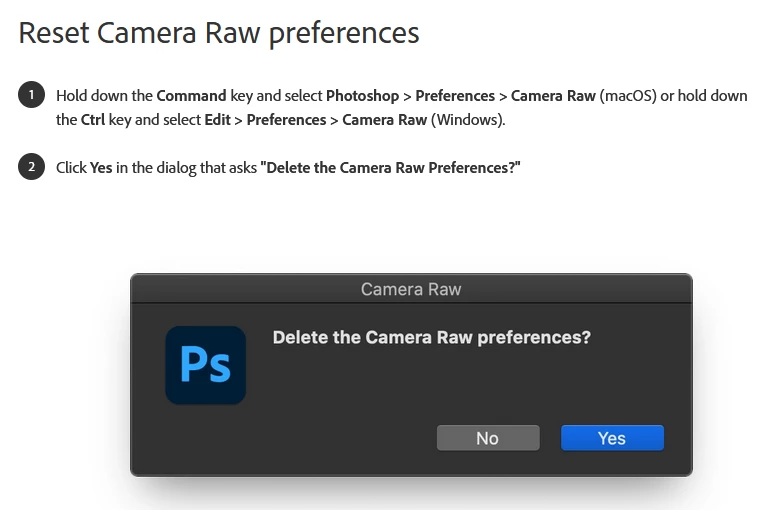Click the step 1 number badge

pyautogui.click(x=31, y=96)
